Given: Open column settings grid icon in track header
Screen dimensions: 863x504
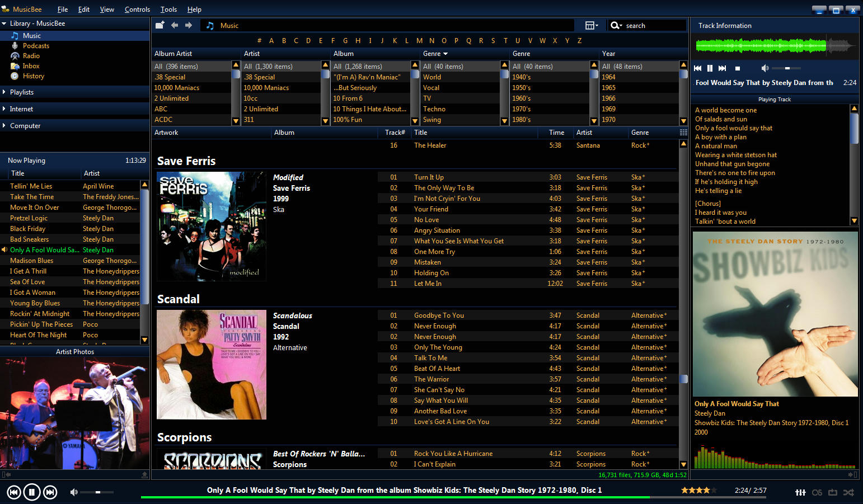Looking at the screenshot, I should pos(683,133).
